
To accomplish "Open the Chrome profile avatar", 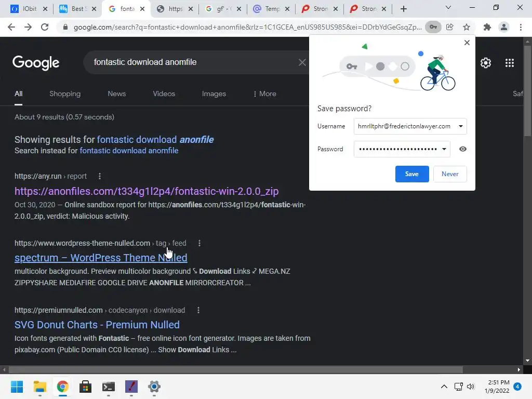I will pos(504,27).
